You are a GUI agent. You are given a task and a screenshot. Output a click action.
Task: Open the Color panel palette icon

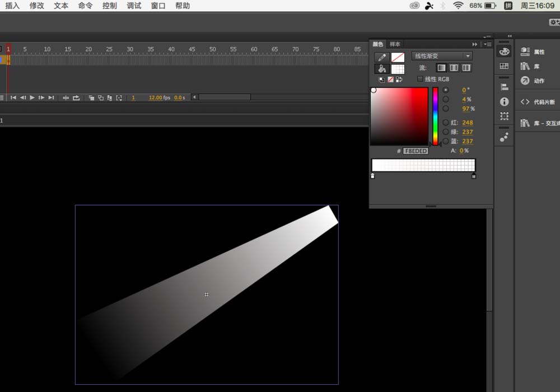[x=504, y=52]
